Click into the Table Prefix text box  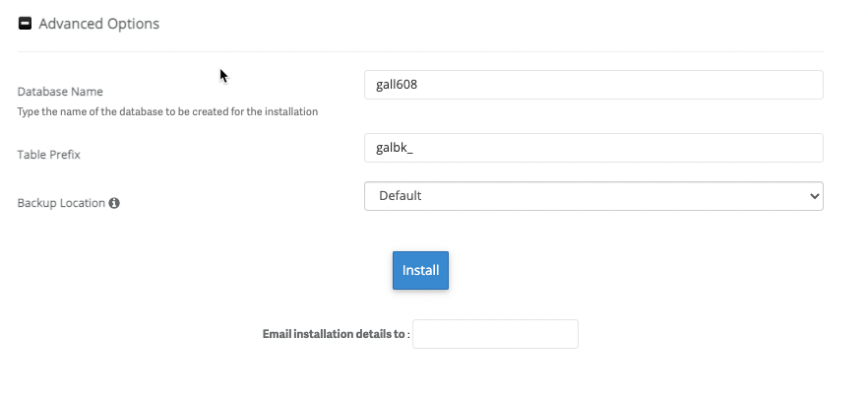tap(592, 148)
